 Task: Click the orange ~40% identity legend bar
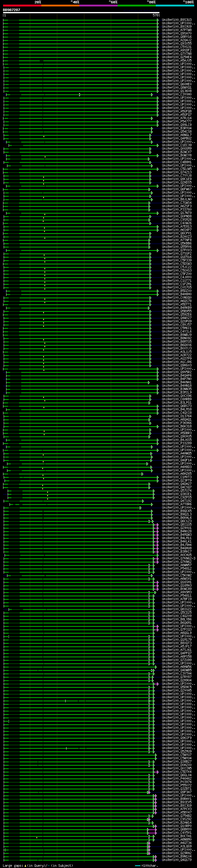(60, 6)
